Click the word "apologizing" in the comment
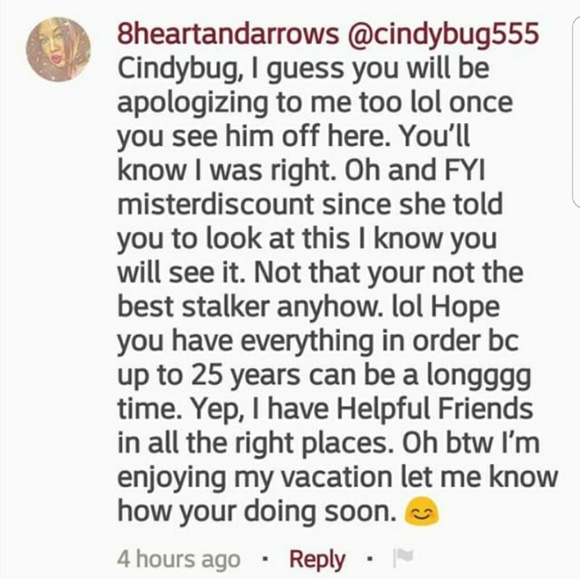 point(193,104)
